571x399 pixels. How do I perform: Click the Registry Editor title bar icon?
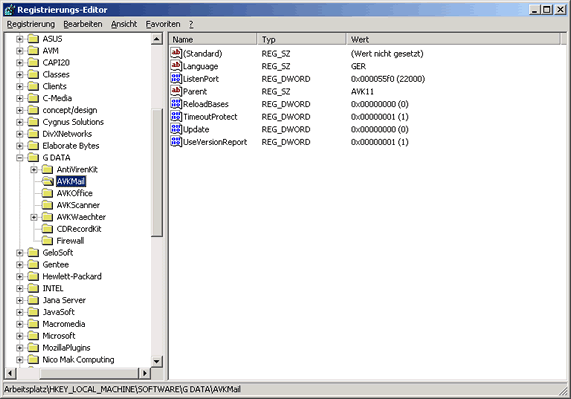pos(10,10)
